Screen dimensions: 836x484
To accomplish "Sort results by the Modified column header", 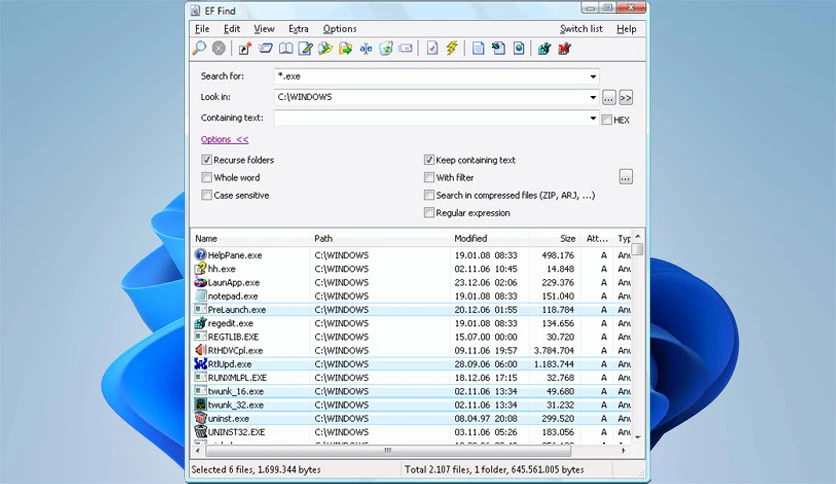I will [489, 238].
